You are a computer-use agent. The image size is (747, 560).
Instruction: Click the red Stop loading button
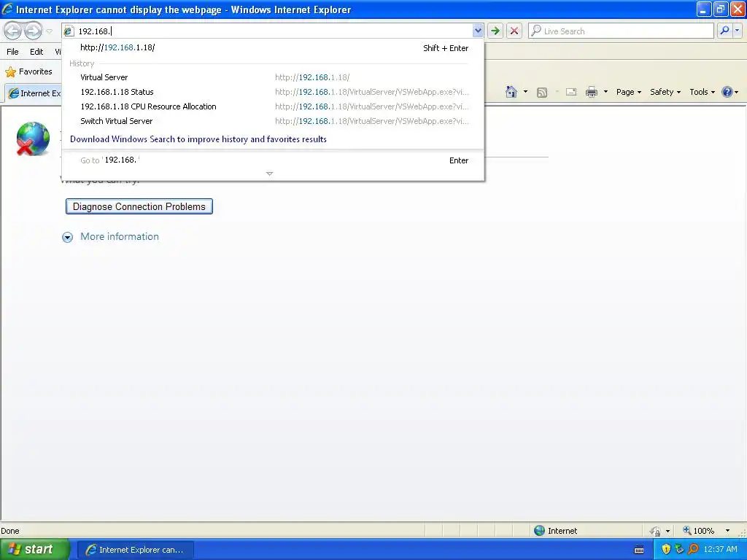pos(514,31)
